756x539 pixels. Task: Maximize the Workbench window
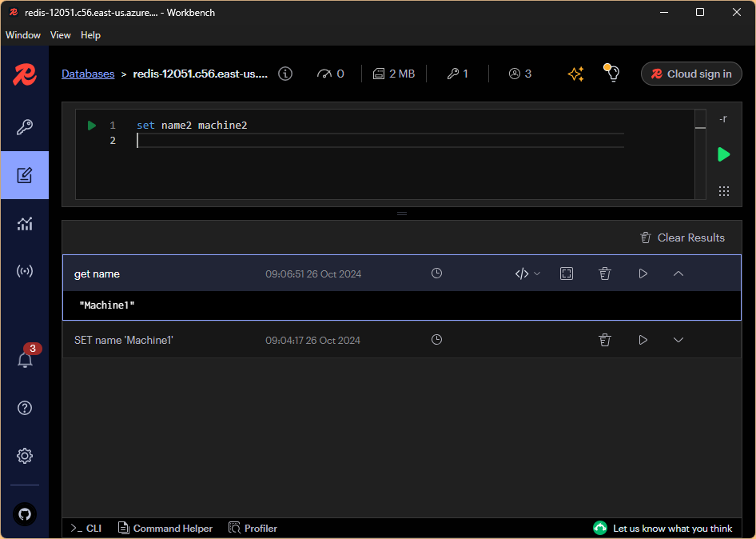click(x=700, y=13)
